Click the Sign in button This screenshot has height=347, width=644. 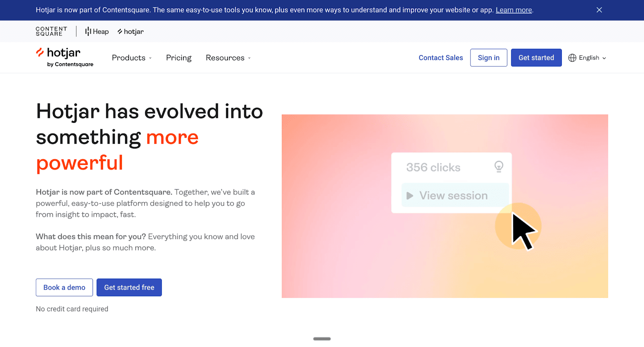pos(489,58)
